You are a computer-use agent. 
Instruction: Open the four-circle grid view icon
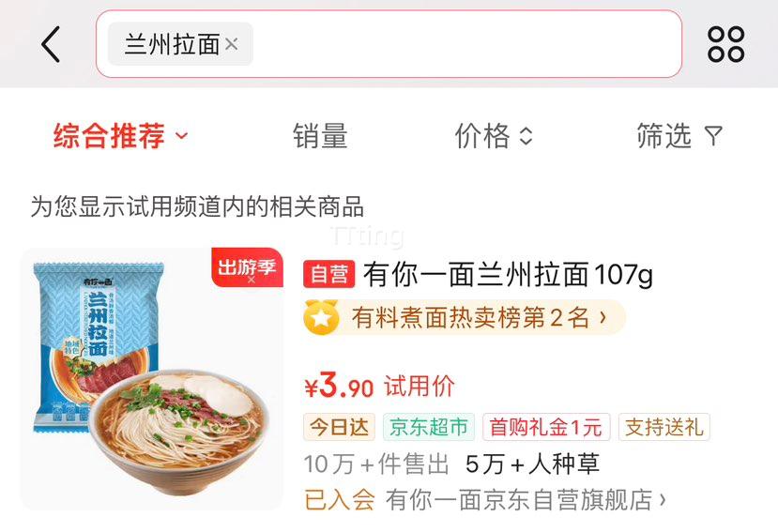pyautogui.click(x=725, y=45)
